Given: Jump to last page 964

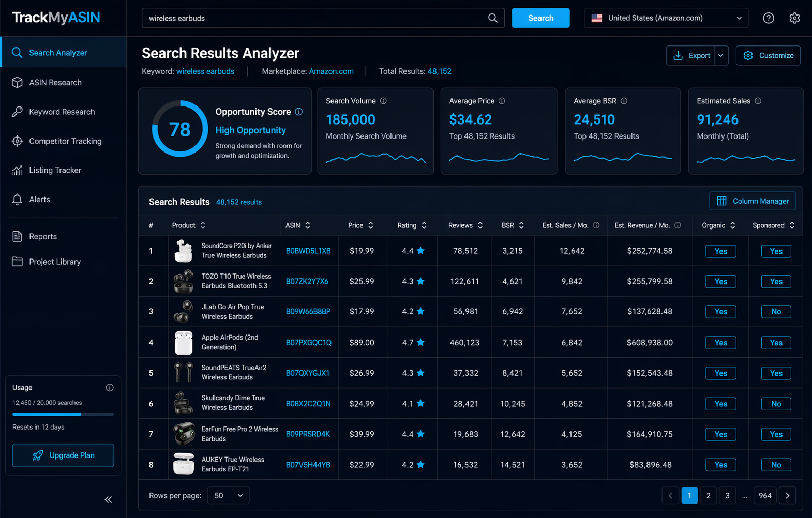Looking at the screenshot, I should click(x=765, y=496).
